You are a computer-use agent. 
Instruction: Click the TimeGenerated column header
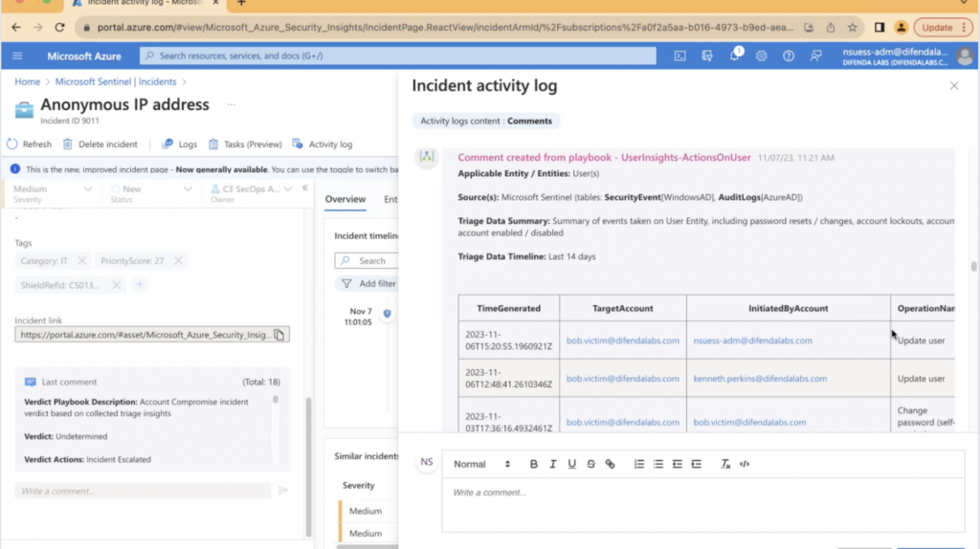click(x=509, y=309)
